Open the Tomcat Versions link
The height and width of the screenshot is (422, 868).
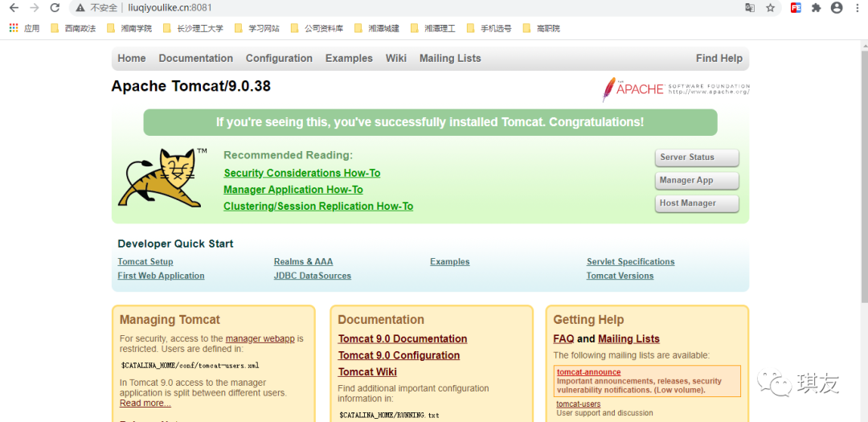click(620, 276)
